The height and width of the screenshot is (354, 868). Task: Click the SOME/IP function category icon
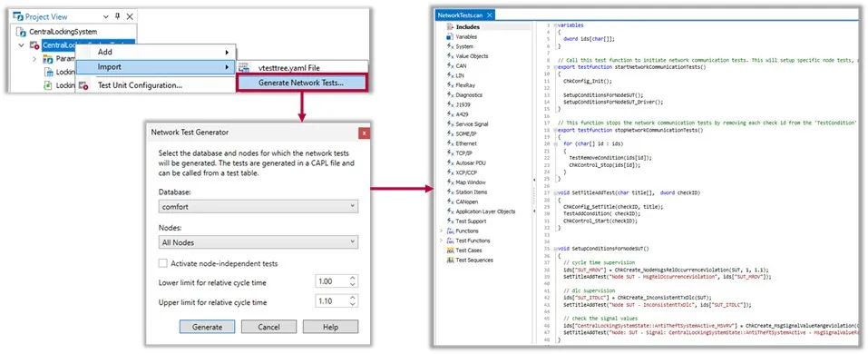click(450, 133)
